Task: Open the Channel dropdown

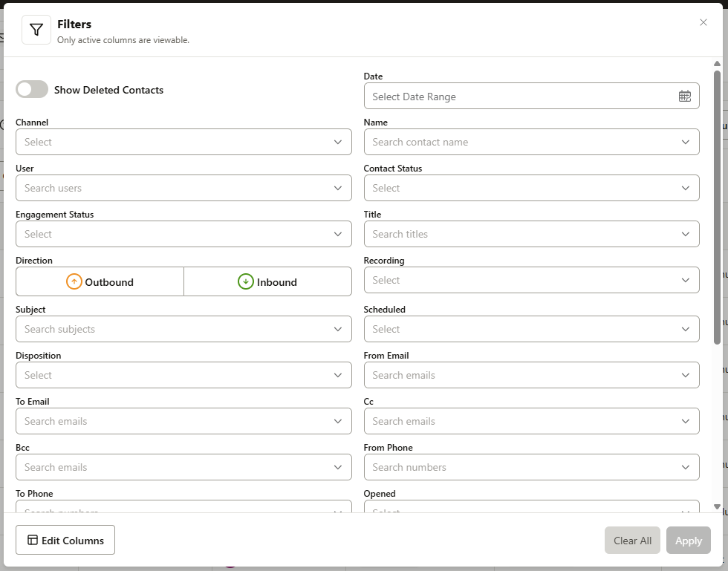Action: click(183, 142)
